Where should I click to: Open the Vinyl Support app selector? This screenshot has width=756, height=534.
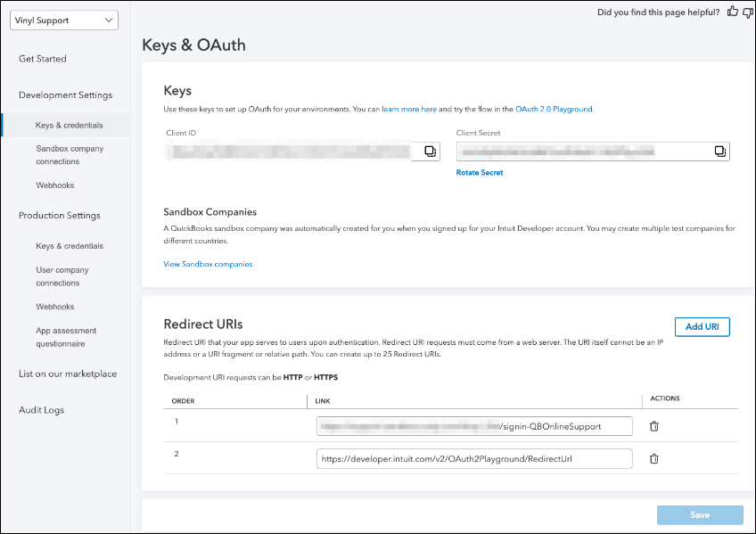pyautogui.click(x=63, y=20)
